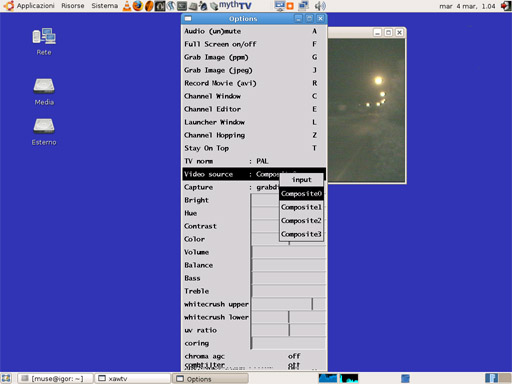The height and width of the screenshot is (384, 512).
Task: Launch Firefox from the top panel
Action: pyautogui.click(x=137, y=6)
